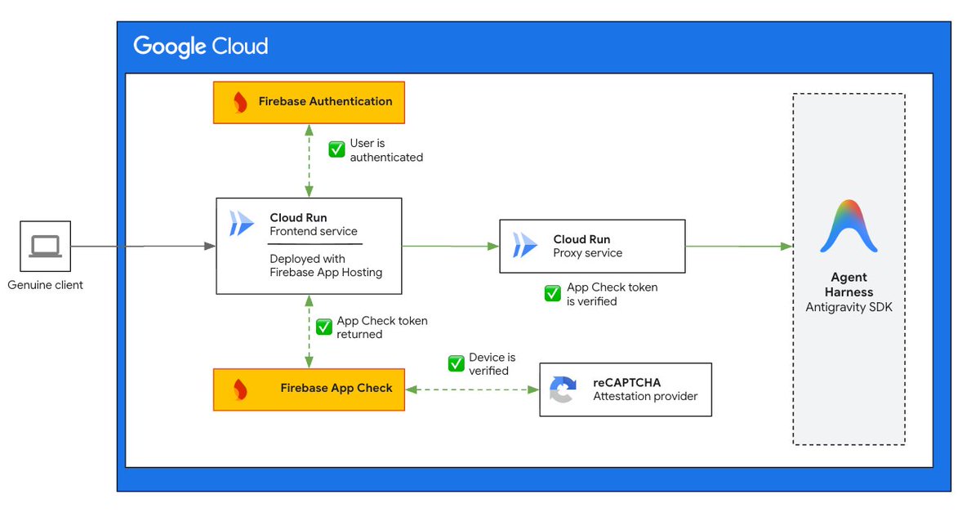Select the "Proxy service" text
Screen dimensions: 980x512
(x=588, y=253)
